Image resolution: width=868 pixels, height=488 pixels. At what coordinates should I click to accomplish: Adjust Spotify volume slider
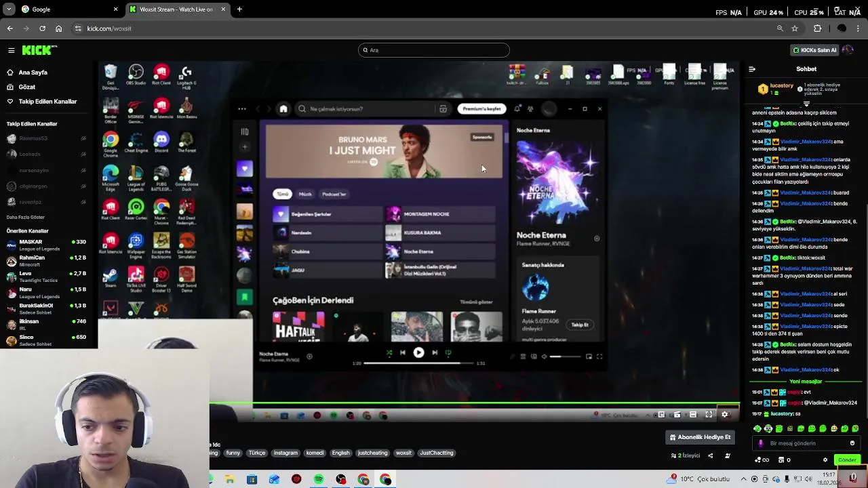tap(564, 357)
